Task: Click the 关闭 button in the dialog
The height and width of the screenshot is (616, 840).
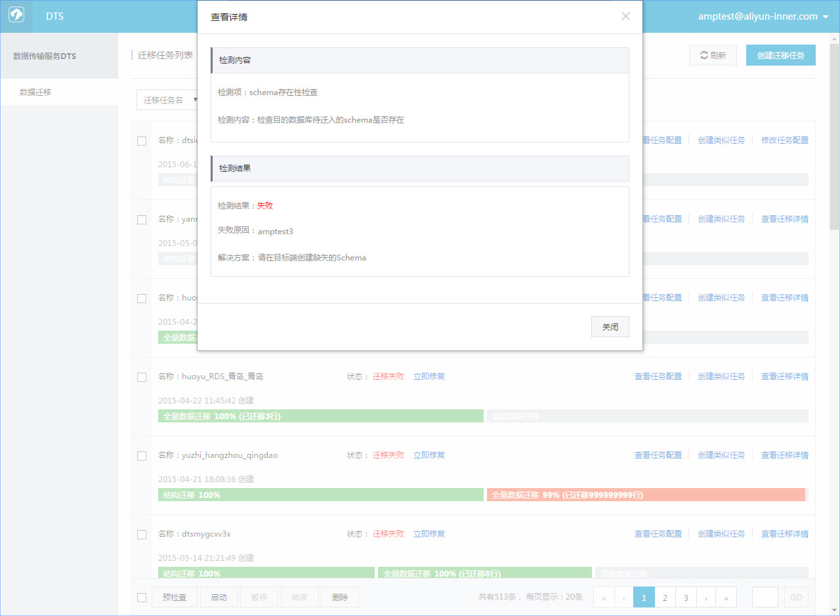Action: click(610, 326)
